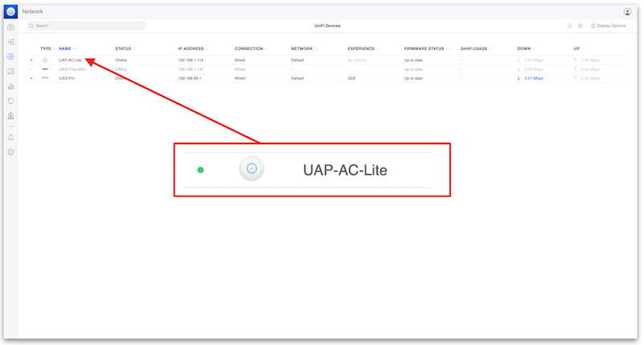
Task: Click the Online status of UAP-AC-Lite
Action: click(x=121, y=60)
